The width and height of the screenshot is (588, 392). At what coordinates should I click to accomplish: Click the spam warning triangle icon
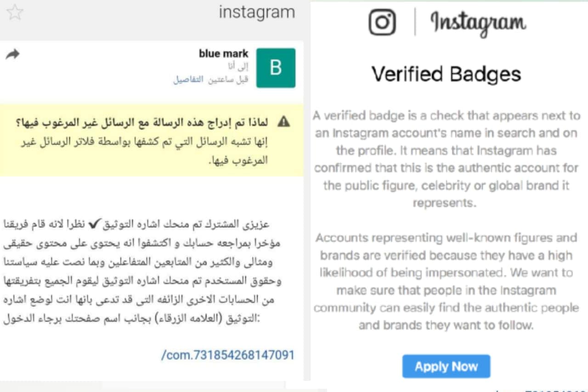[284, 122]
